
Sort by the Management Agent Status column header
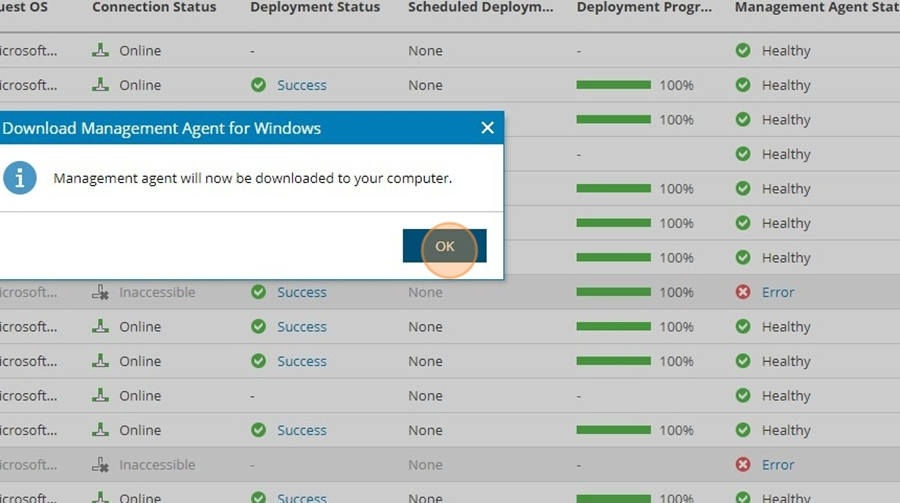817,7
